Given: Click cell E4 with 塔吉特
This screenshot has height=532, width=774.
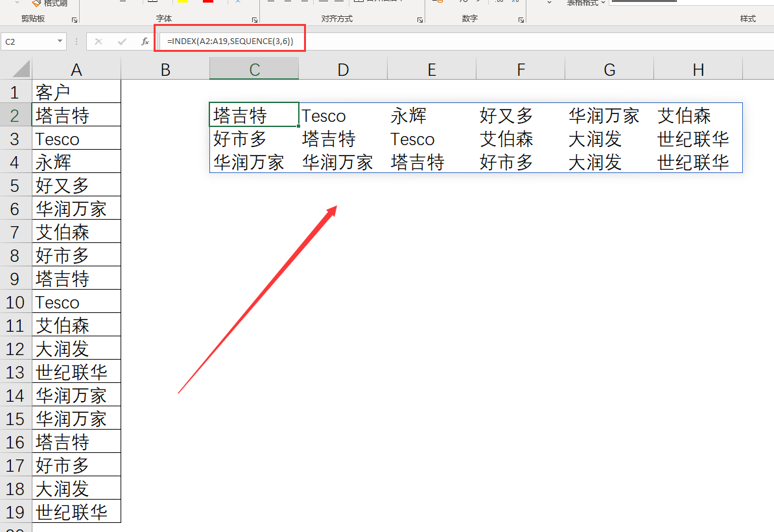Looking at the screenshot, I should point(432,161).
